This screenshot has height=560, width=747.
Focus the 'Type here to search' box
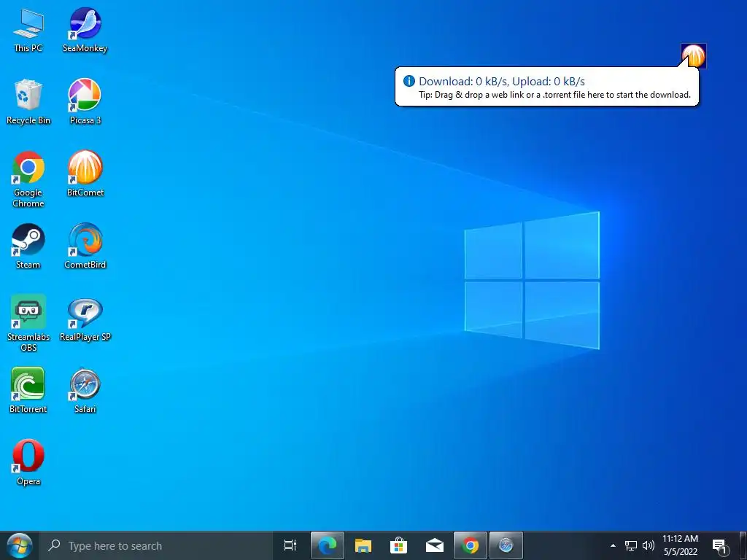pos(155,545)
